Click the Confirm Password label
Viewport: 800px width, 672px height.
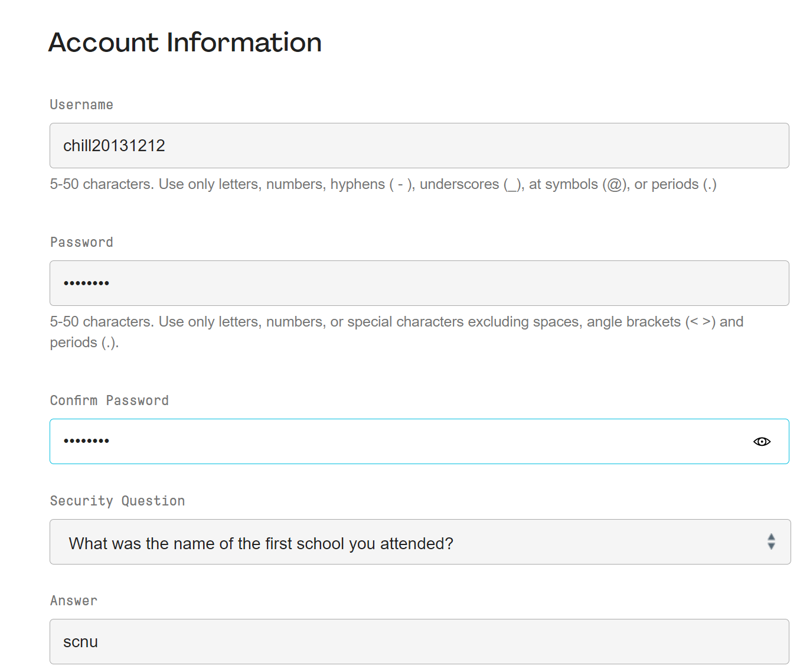[x=109, y=400]
